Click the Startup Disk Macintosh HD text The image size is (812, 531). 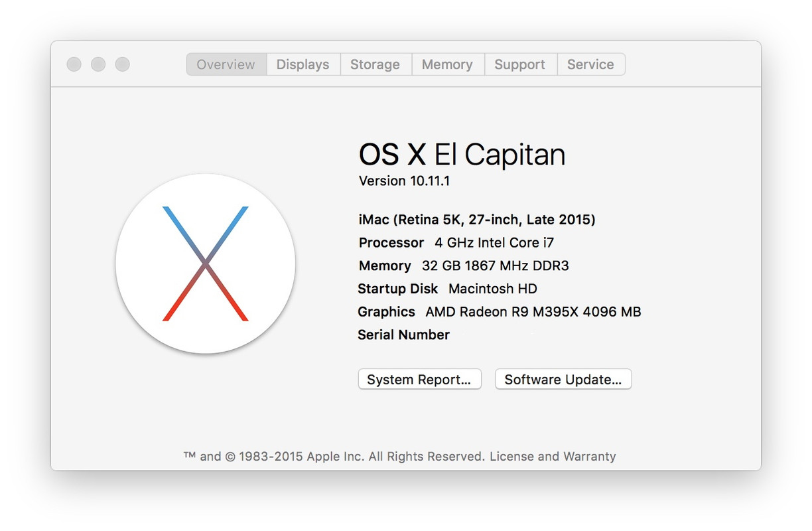[447, 289]
